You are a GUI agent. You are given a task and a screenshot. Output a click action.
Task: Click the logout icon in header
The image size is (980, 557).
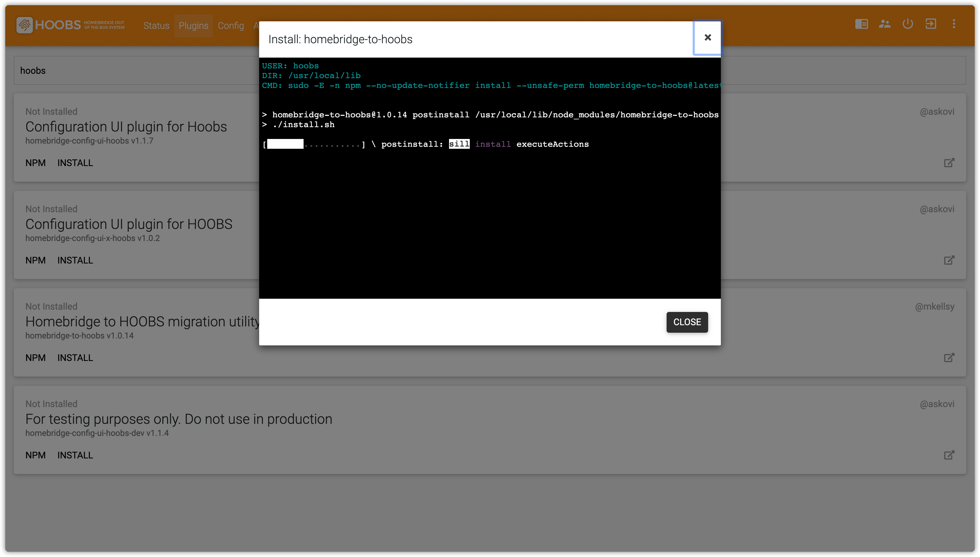(x=931, y=24)
